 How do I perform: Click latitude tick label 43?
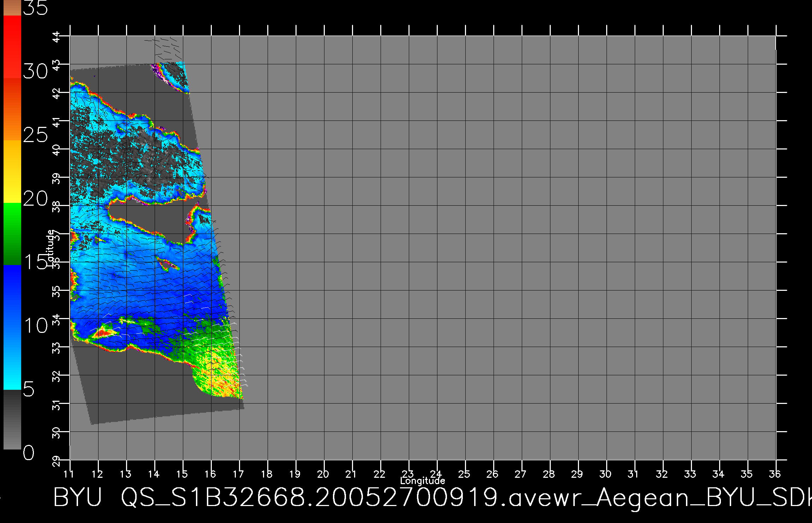pyautogui.click(x=56, y=65)
